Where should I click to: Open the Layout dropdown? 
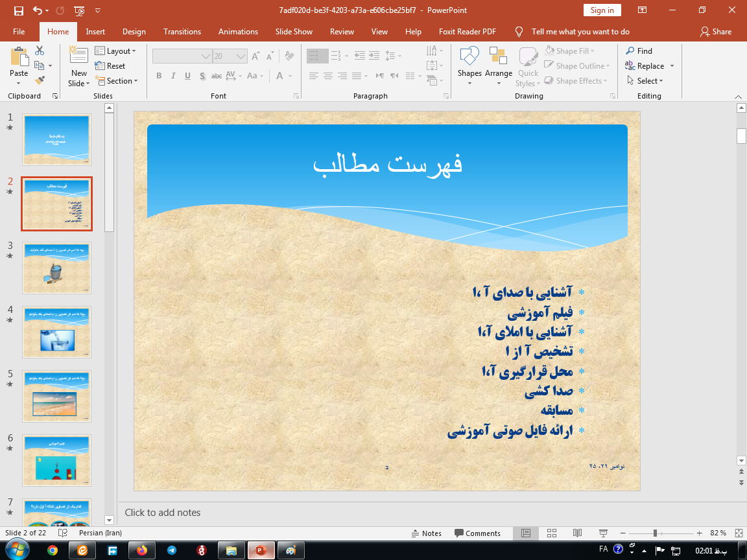(117, 50)
